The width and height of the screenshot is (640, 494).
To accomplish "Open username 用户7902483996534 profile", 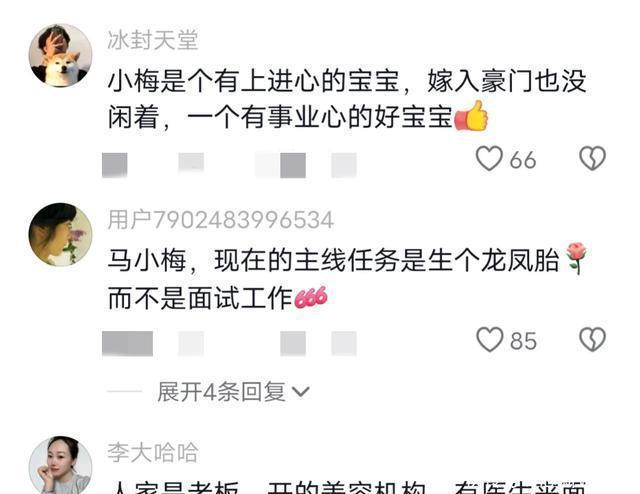I will tap(220, 220).
